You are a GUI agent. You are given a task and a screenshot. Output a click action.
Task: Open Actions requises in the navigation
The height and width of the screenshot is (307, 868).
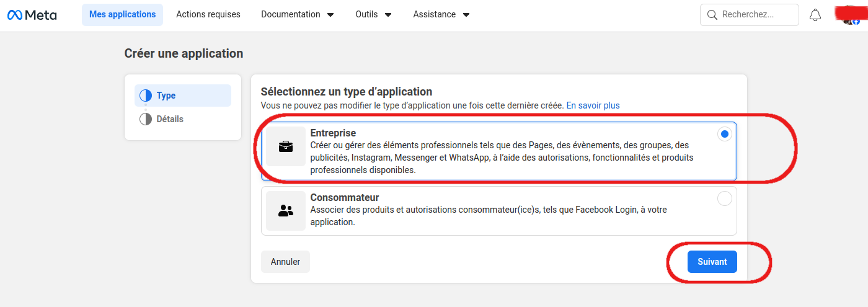(x=208, y=14)
